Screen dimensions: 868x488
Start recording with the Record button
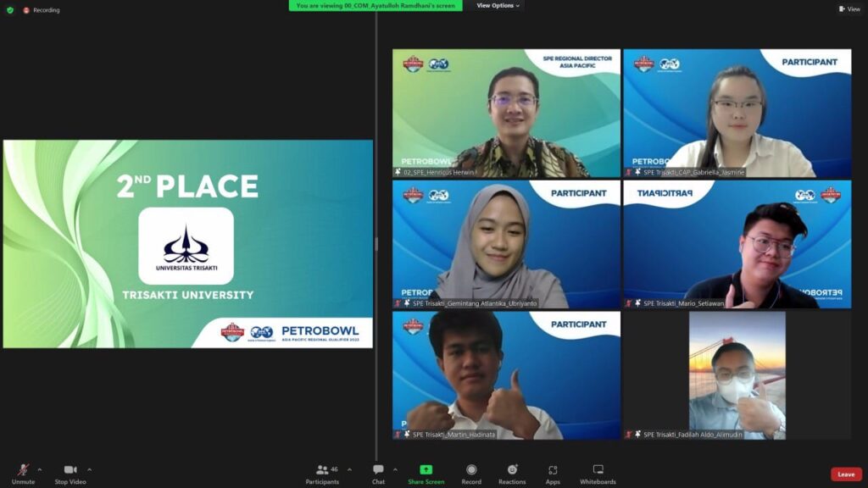(x=471, y=474)
